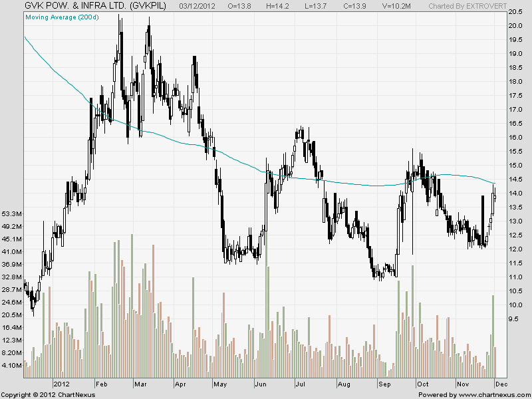Select the Feb marker on the time axis
Image resolution: width=532 pixels, height=399 pixels.
pos(102,384)
